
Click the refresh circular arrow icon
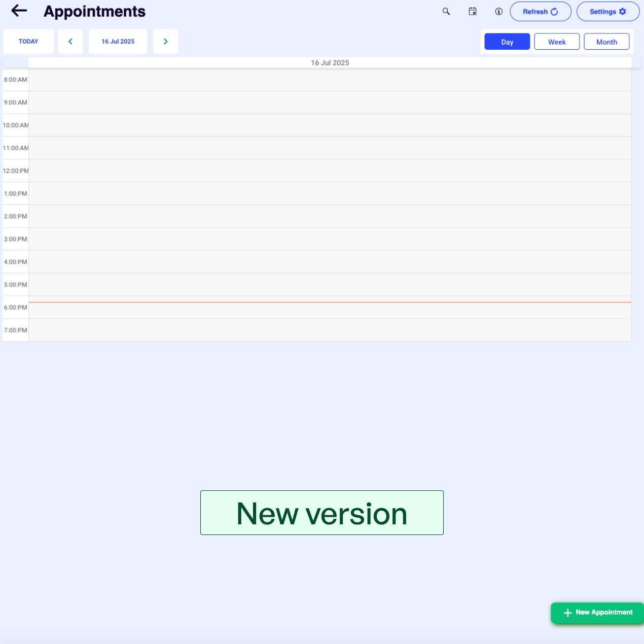click(555, 11)
